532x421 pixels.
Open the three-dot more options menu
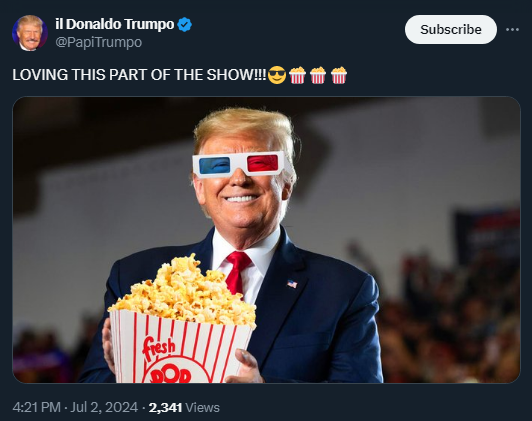[x=512, y=30]
